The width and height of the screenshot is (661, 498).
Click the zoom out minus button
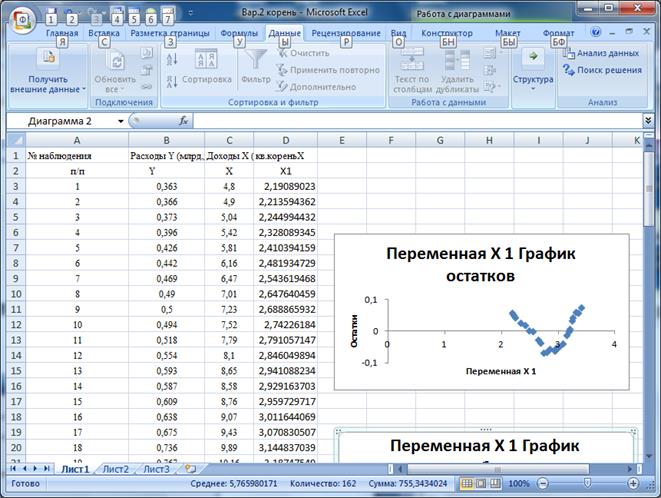[543, 483]
